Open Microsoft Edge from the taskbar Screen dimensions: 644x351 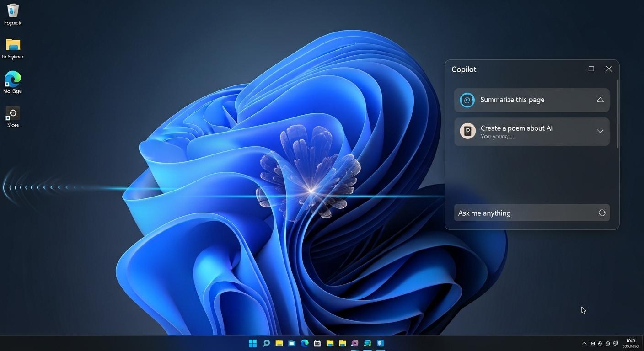tap(304, 343)
